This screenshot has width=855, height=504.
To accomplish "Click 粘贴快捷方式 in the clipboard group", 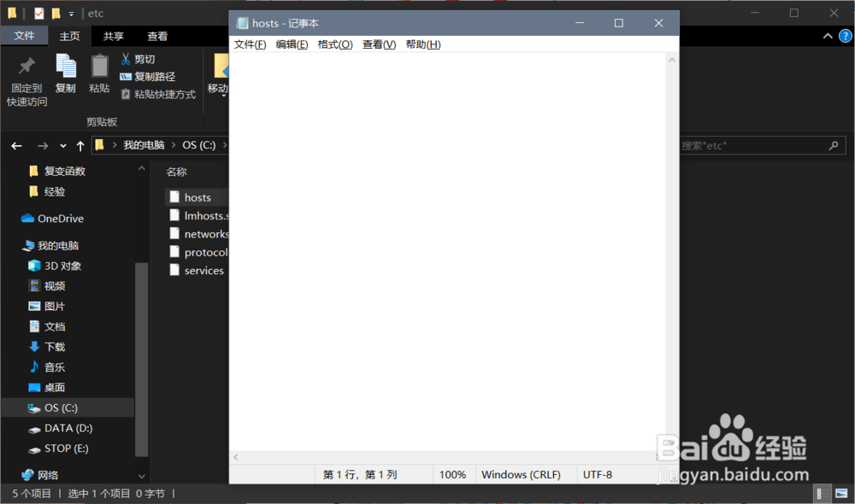I will (x=157, y=94).
